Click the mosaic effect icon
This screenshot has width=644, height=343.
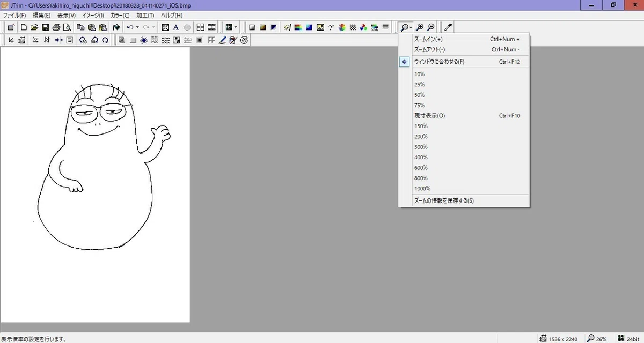tap(177, 40)
